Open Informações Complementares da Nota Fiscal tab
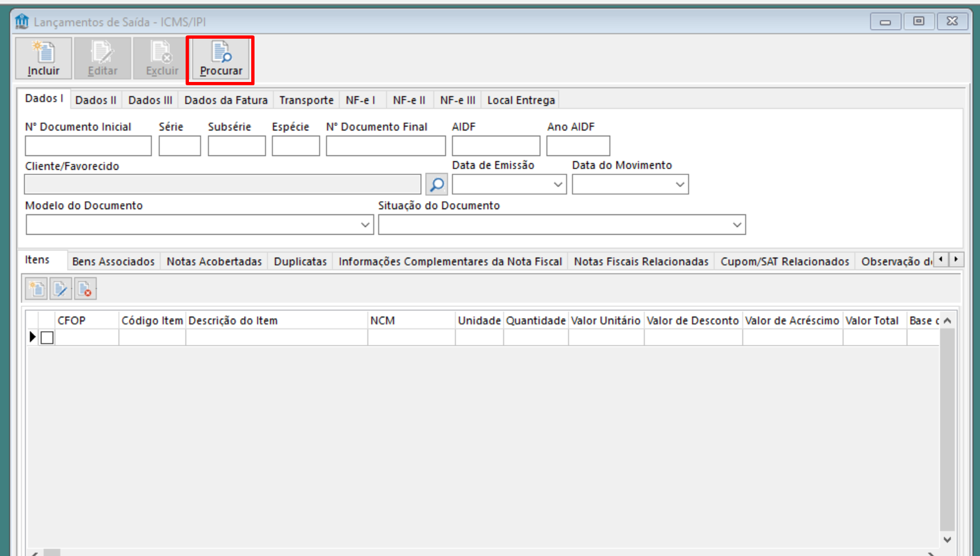This screenshot has height=556, width=980. click(450, 262)
